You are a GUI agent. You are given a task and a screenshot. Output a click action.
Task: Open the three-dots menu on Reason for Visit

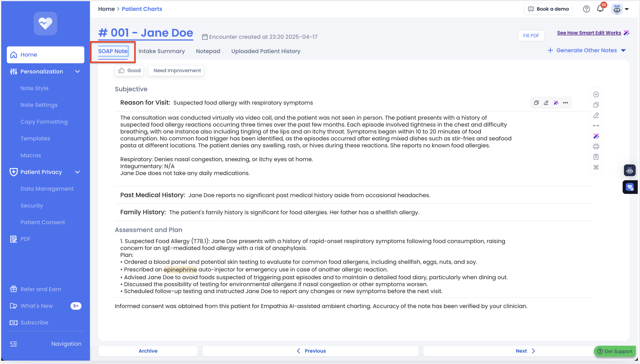[565, 103]
